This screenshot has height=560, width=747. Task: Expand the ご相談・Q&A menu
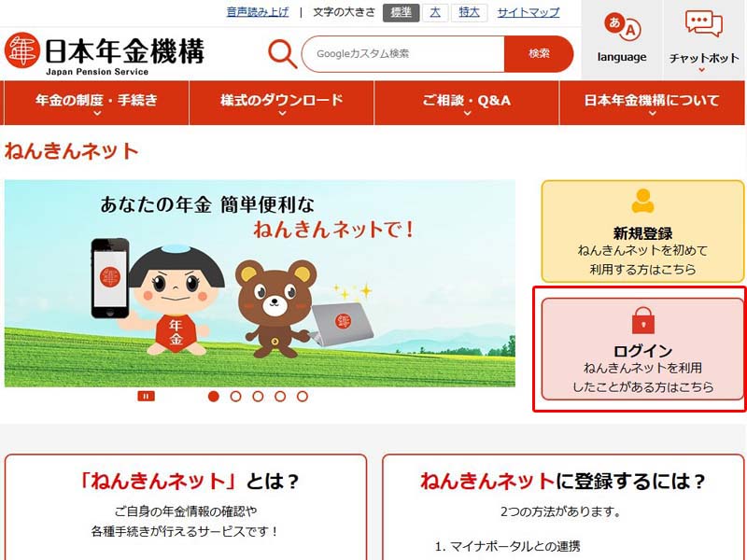[x=466, y=103]
